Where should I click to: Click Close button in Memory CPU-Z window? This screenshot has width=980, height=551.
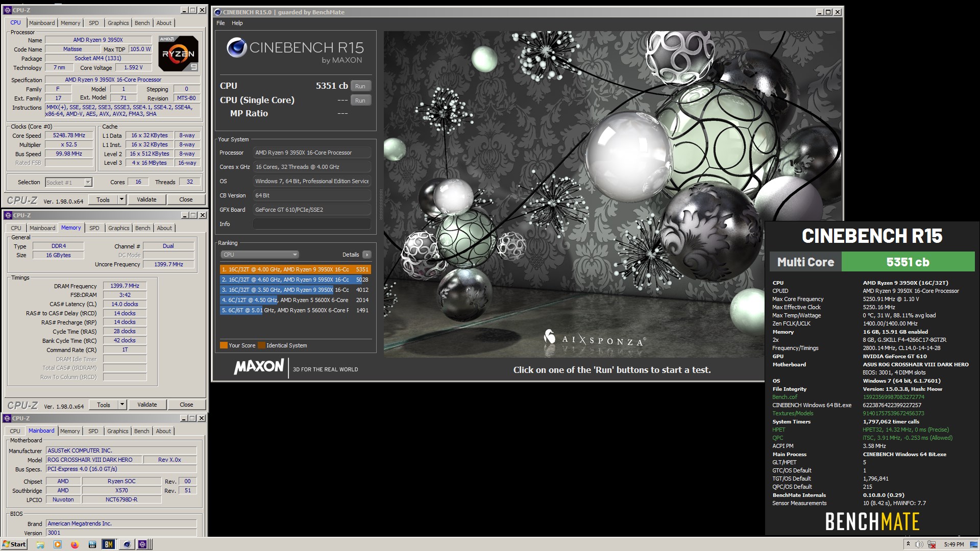(x=186, y=405)
